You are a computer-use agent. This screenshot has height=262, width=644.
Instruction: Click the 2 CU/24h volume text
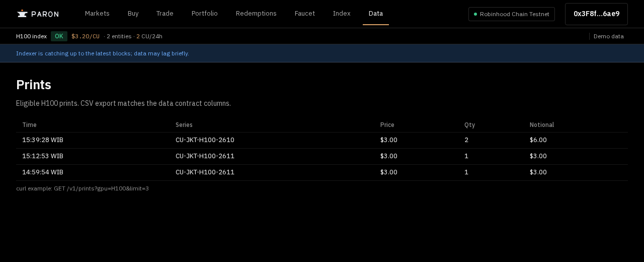click(x=149, y=36)
